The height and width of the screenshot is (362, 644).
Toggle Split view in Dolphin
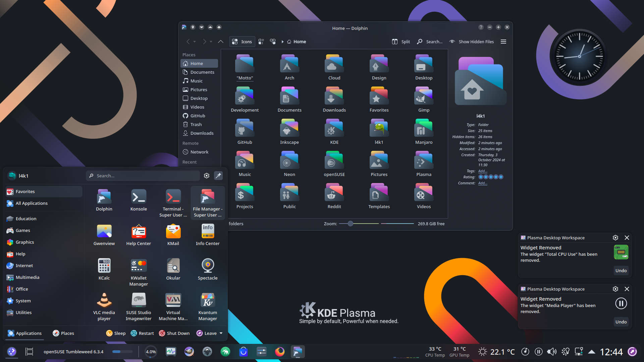click(x=401, y=42)
